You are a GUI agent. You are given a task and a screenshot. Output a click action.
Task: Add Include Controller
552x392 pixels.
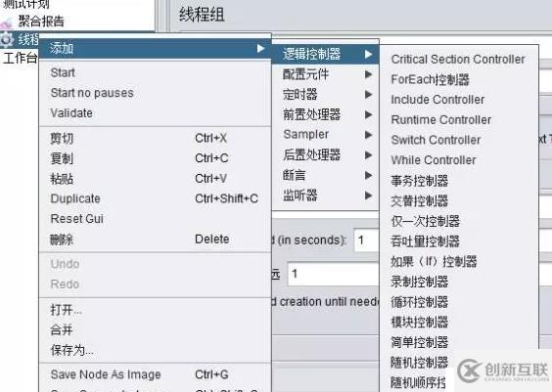(459, 100)
